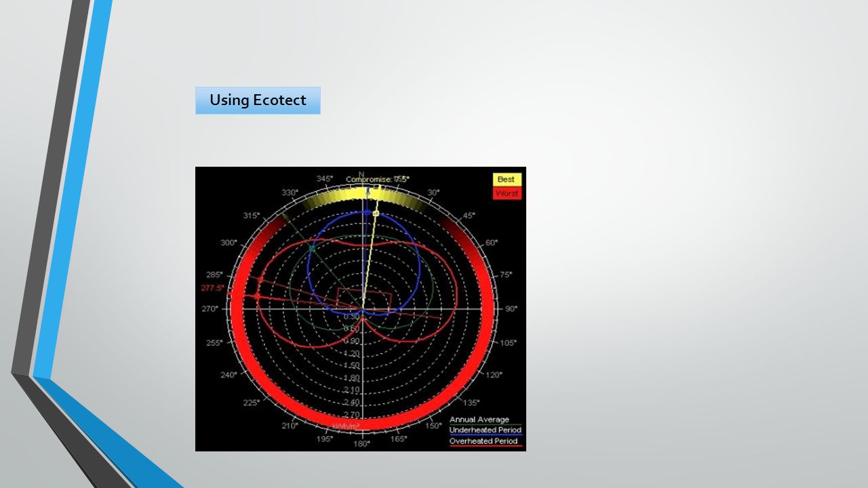This screenshot has height=488, width=868.
Task: Click the yellow "Best" legend swatch
Action: tap(507, 180)
